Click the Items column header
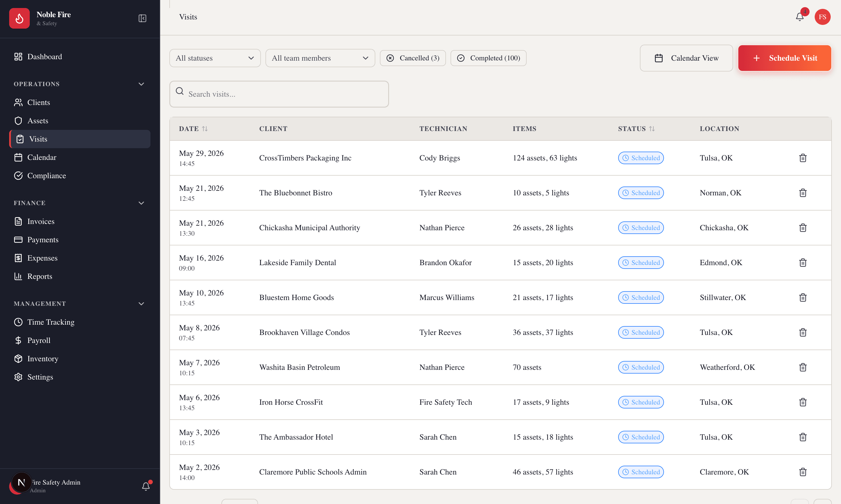The width and height of the screenshot is (841, 504). 524,129
